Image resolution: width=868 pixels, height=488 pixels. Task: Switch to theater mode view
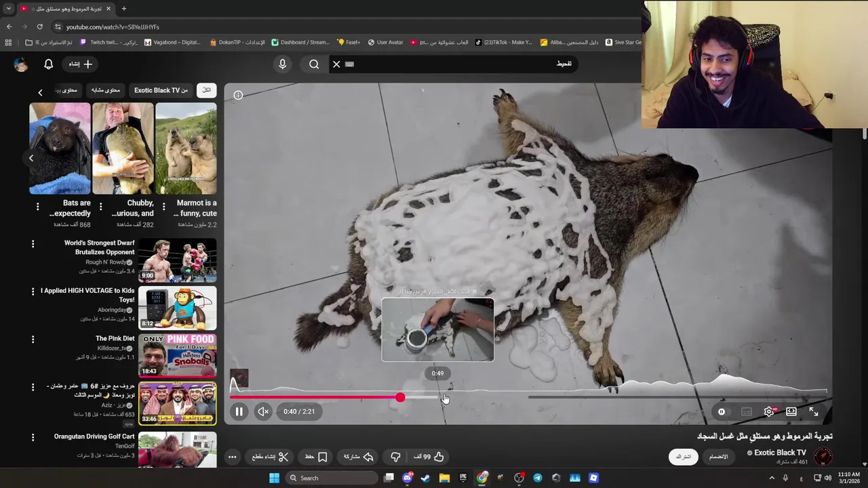pos(791,411)
